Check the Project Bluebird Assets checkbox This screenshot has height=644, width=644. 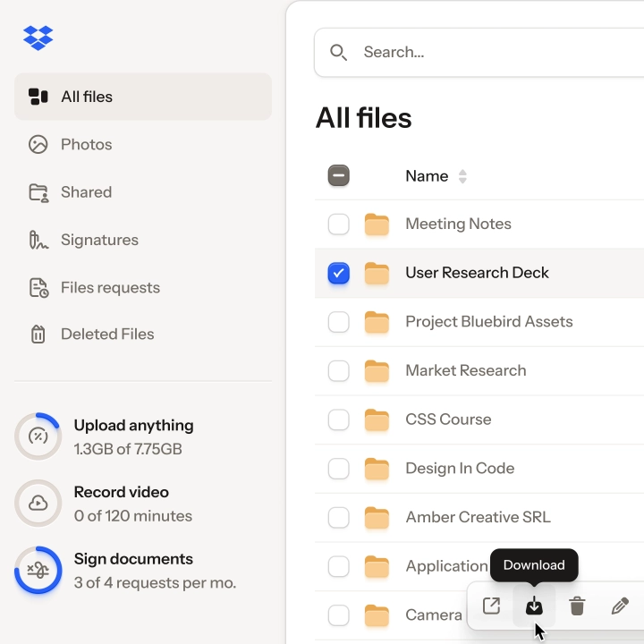(338, 322)
